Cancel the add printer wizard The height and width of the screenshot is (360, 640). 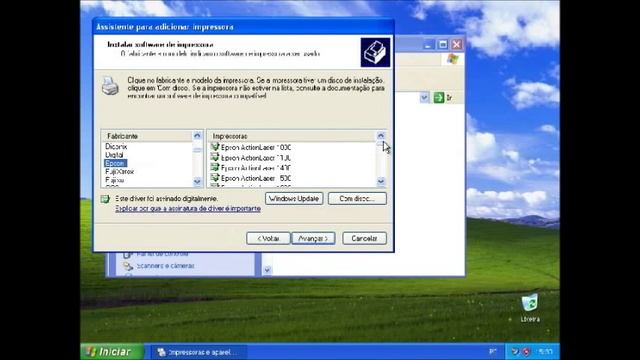point(364,238)
